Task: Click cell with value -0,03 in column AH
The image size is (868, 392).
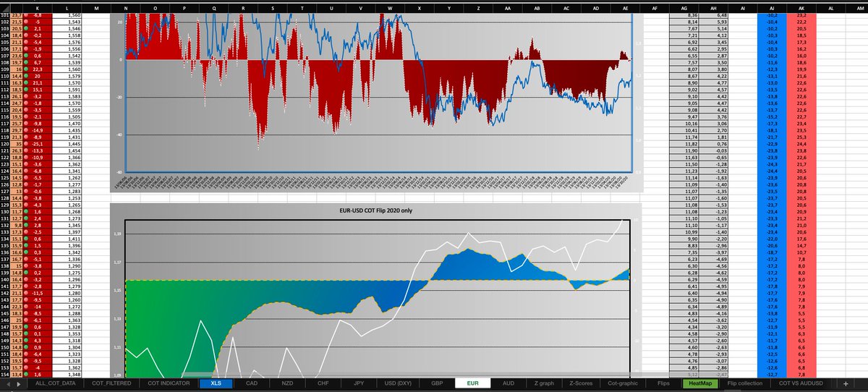Action: (x=714, y=150)
